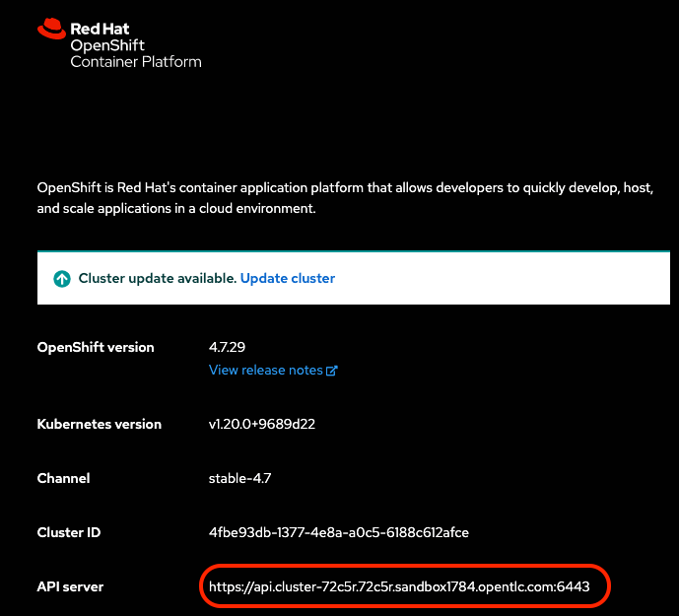Click the stable-4.7 channel value

(x=239, y=479)
